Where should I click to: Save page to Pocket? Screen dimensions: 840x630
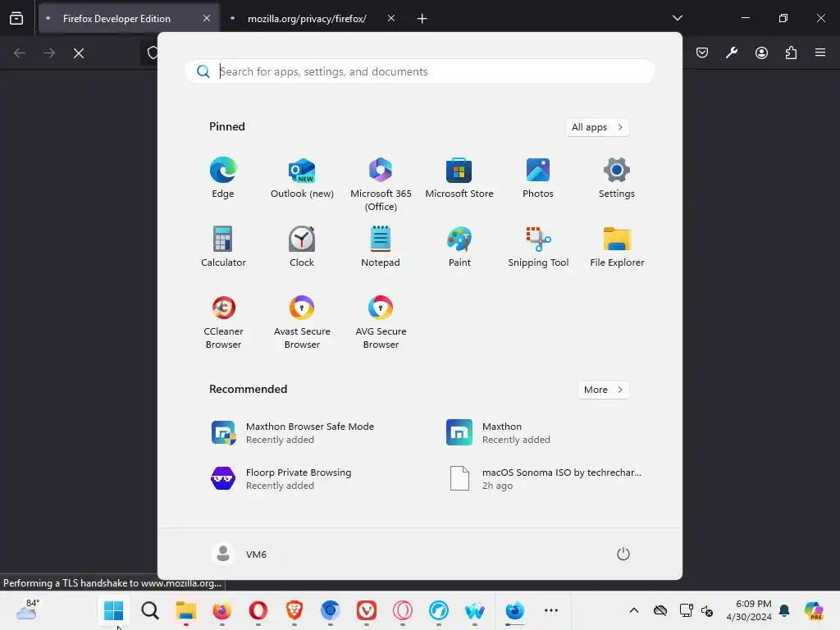[702, 52]
